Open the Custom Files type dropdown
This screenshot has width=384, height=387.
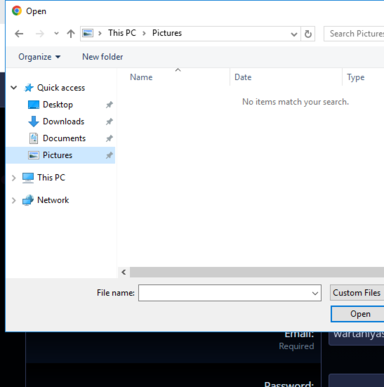point(357,293)
